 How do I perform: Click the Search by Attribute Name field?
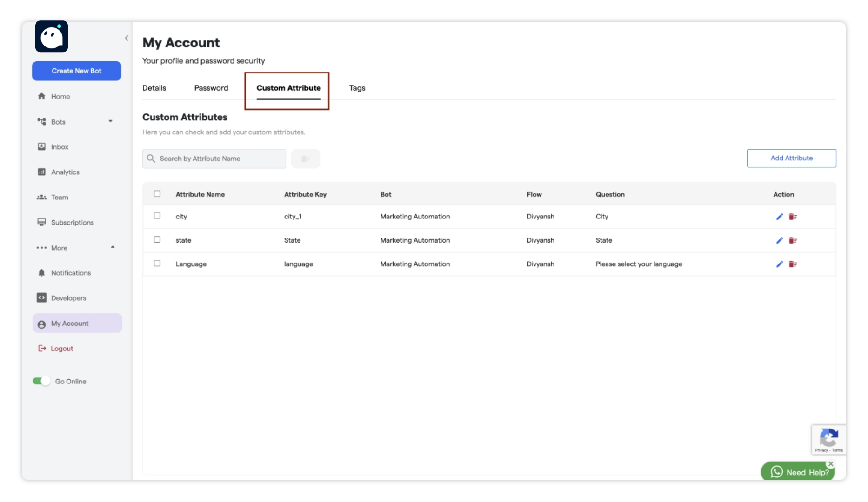[x=214, y=159]
